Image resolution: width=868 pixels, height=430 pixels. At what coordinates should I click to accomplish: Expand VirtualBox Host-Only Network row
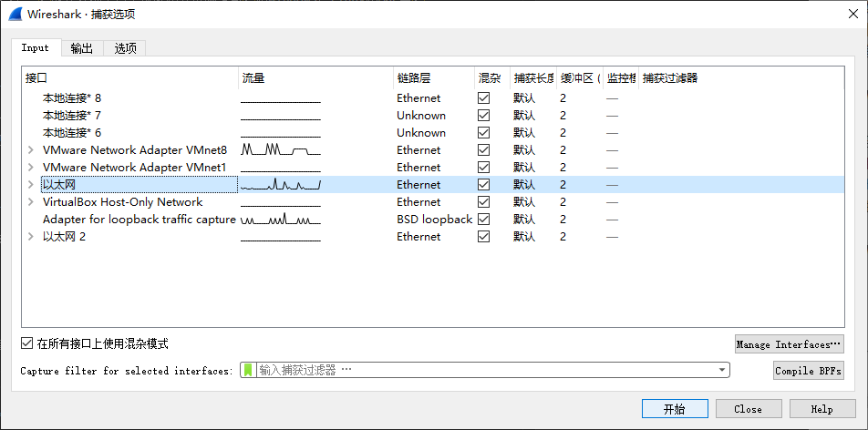point(31,202)
